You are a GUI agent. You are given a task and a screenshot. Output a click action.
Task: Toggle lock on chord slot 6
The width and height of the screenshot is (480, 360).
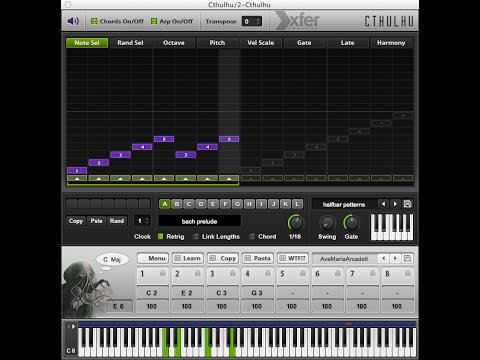pos(337,273)
